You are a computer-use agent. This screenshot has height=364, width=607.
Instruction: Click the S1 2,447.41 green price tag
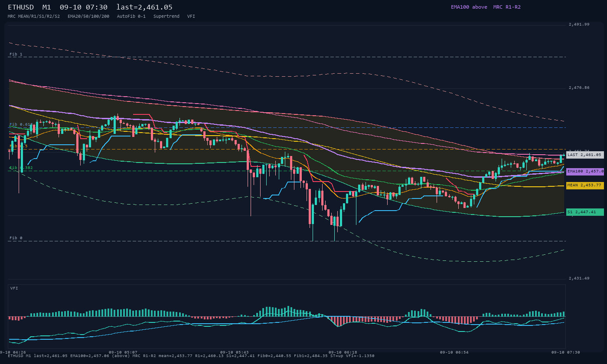point(585,212)
